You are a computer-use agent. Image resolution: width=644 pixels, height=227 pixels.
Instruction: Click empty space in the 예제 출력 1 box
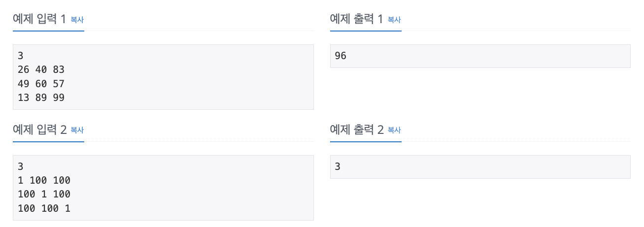point(488,56)
